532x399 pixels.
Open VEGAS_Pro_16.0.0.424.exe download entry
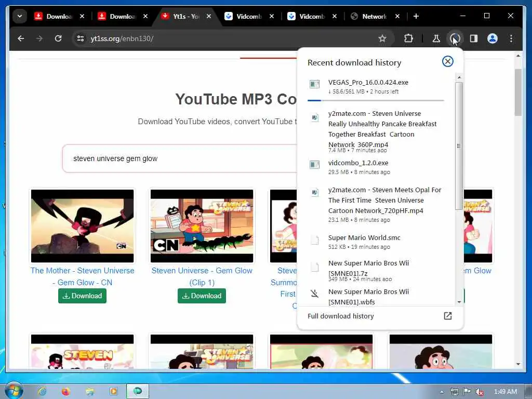[x=376, y=87]
